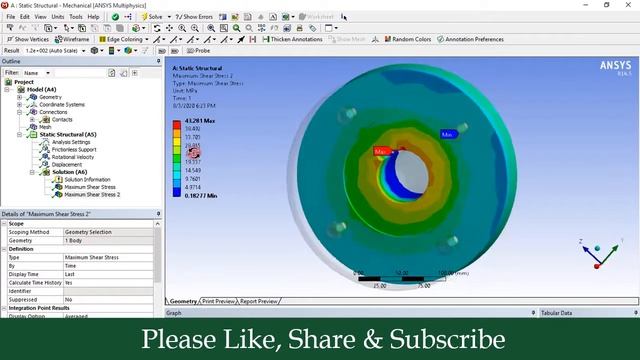The height and width of the screenshot is (360, 640).
Task: Open the Filter Name dropdown
Action: (48, 73)
